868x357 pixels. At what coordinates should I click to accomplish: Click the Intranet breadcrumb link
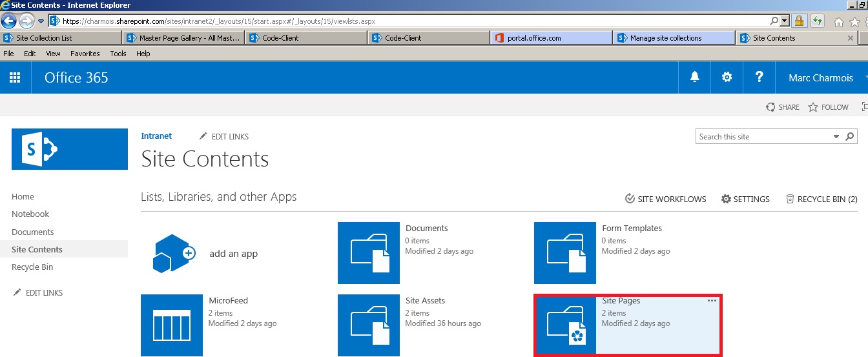(156, 136)
